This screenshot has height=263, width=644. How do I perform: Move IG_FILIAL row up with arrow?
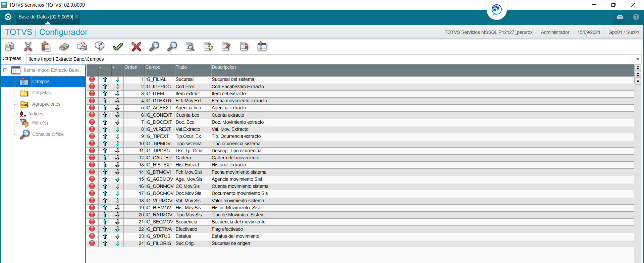tap(105, 80)
